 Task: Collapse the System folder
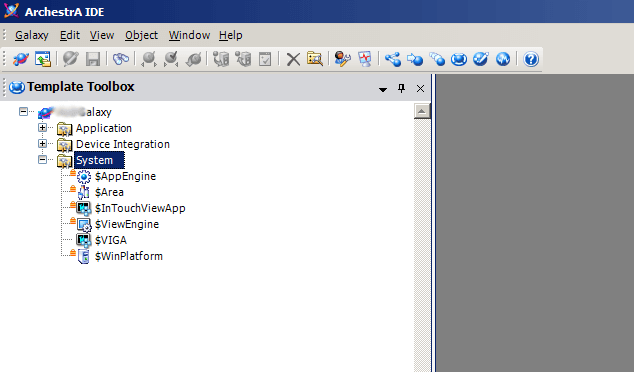click(42, 160)
